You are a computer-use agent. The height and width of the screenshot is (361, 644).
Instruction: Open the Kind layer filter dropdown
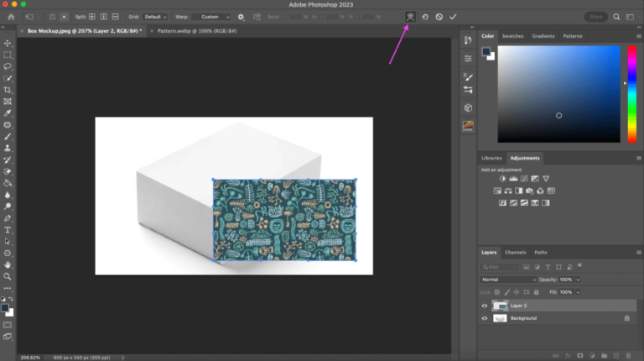[x=500, y=267]
